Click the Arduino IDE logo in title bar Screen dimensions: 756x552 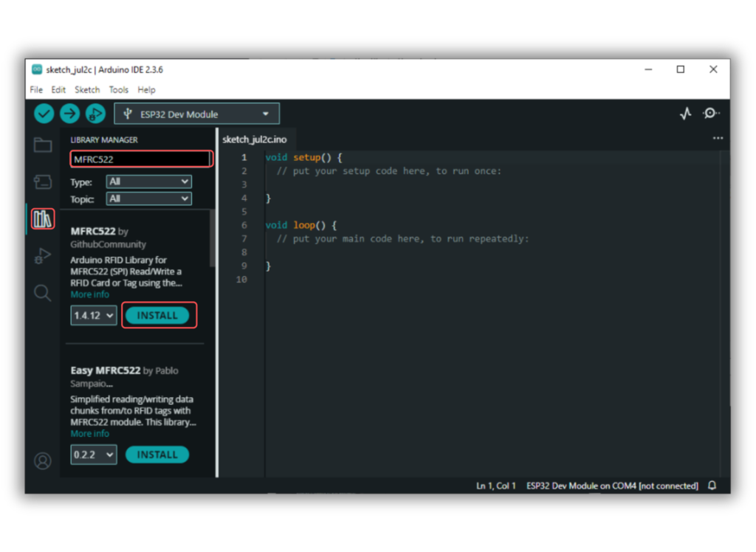(x=37, y=69)
